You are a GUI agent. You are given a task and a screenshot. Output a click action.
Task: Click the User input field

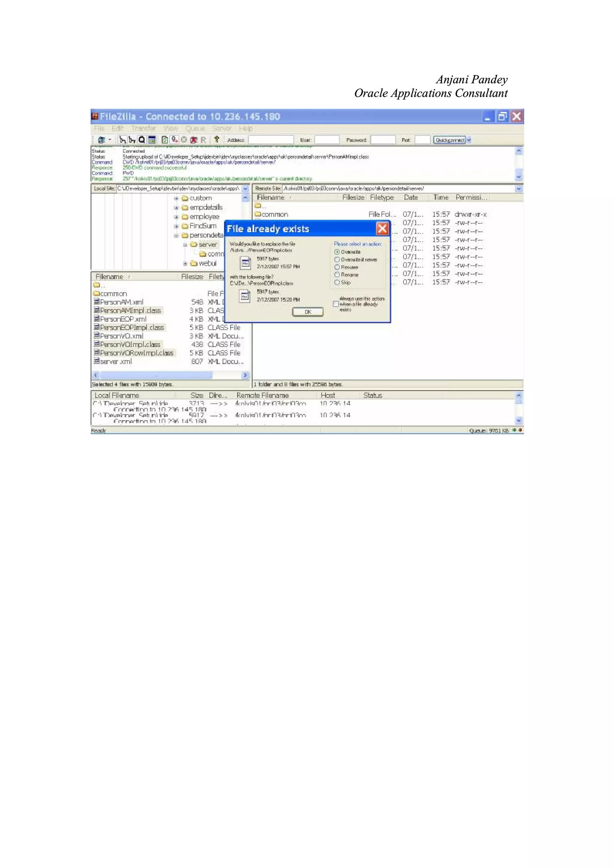tap(327, 140)
